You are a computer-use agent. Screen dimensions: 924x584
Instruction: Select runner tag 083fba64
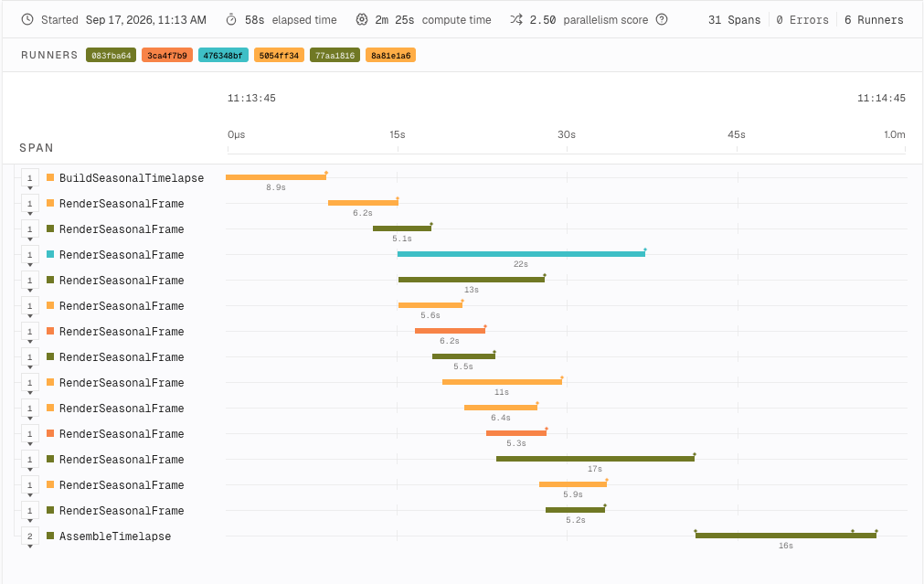point(111,56)
